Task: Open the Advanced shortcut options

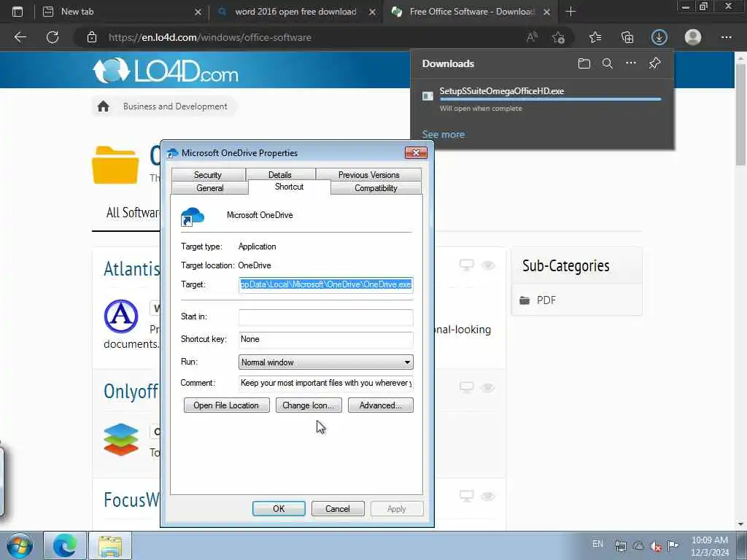Action: click(x=380, y=405)
